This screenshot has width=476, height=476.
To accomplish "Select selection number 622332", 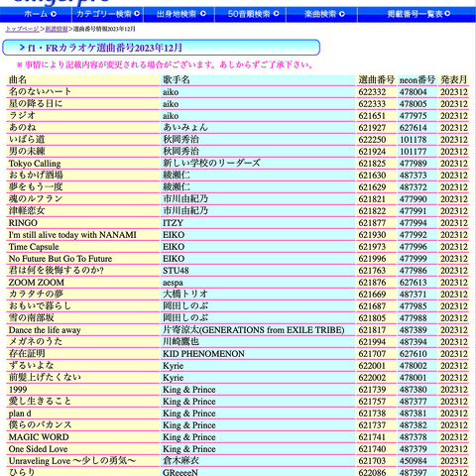I will coord(372,92).
